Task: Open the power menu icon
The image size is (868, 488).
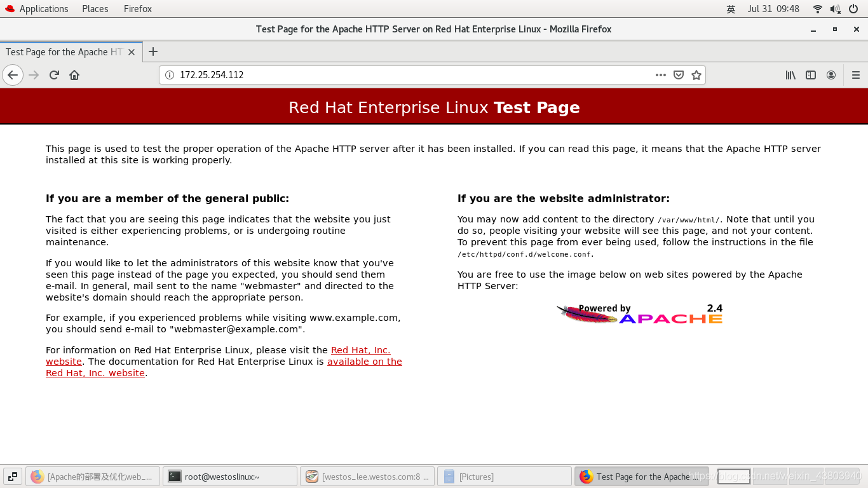Action: coord(853,9)
